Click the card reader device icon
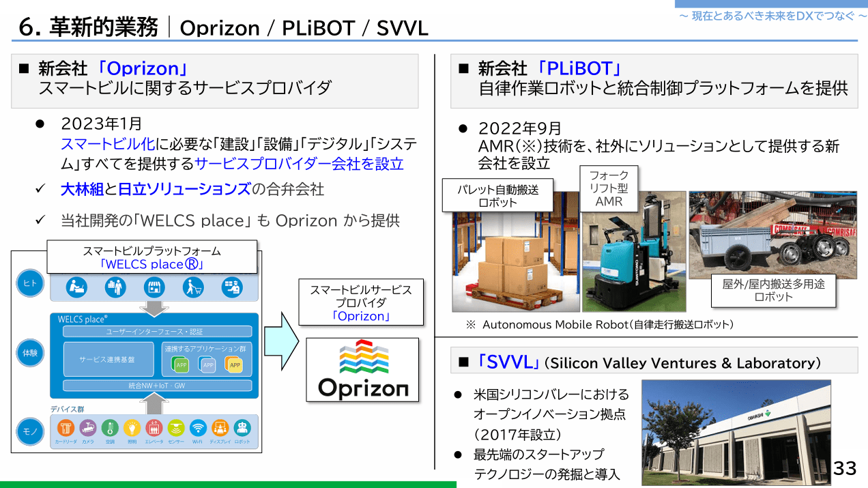 (x=66, y=428)
